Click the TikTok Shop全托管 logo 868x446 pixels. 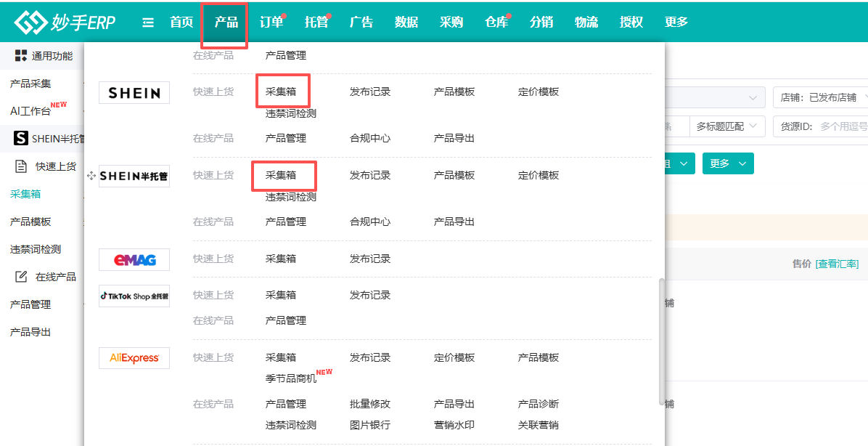pyautogui.click(x=134, y=296)
